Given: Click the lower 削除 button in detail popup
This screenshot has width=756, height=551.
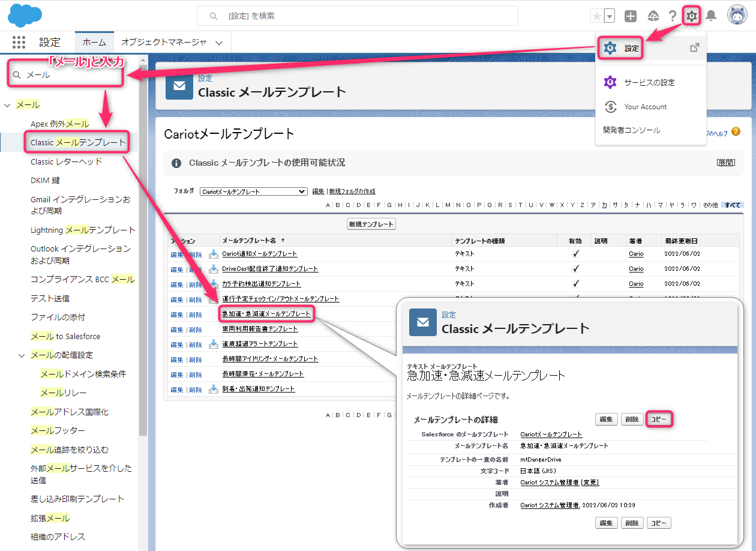Looking at the screenshot, I should [x=632, y=523].
